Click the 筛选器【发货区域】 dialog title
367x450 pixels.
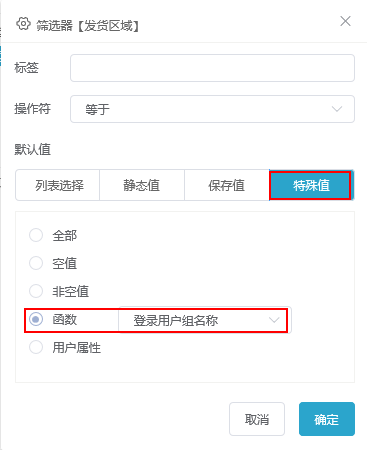[88, 26]
